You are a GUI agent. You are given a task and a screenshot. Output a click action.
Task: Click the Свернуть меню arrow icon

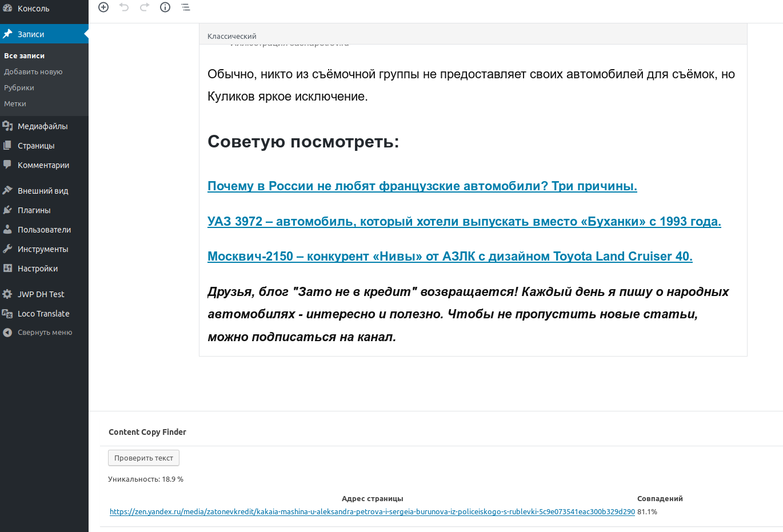click(7, 333)
